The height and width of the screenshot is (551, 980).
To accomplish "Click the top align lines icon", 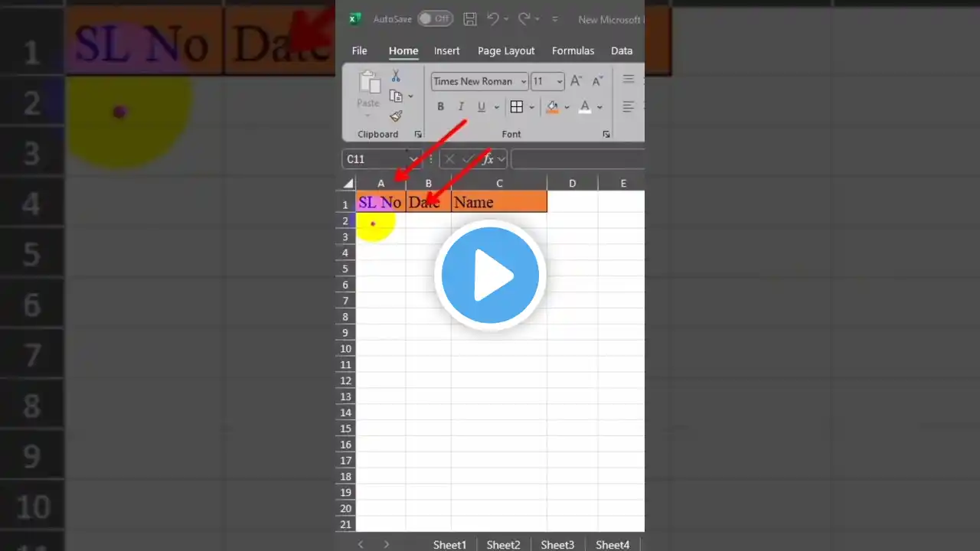I will pyautogui.click(x=629, y=80).
